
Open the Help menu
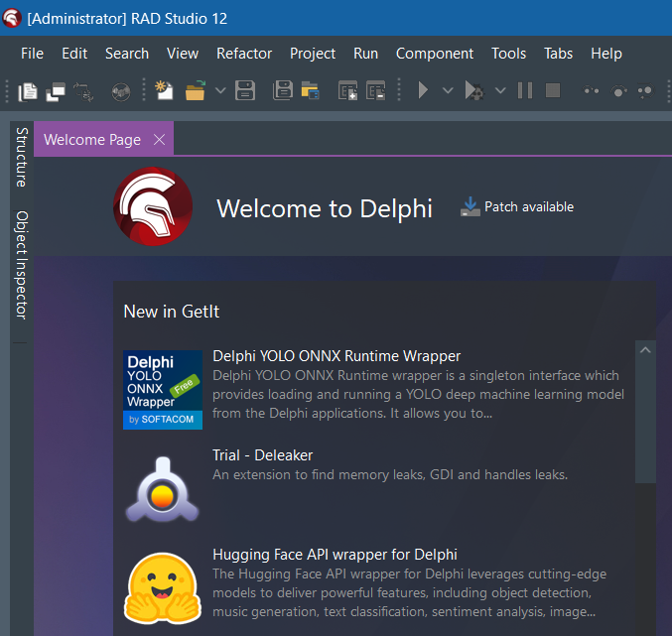click(606, 54)
